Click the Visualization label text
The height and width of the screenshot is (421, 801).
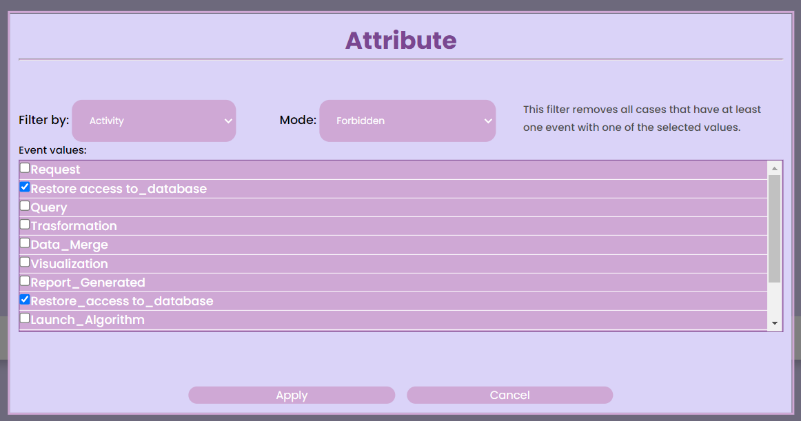[69, 264]
